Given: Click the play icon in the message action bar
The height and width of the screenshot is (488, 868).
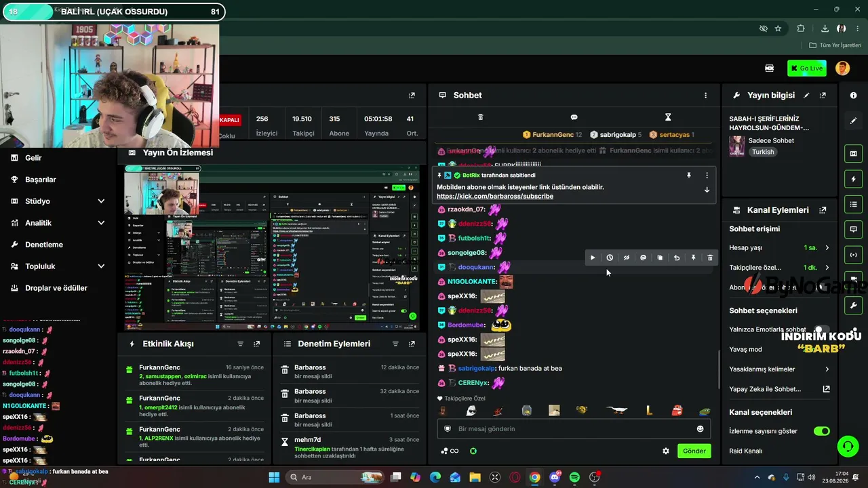Looking at the screenshot, I should click(593, 258).
